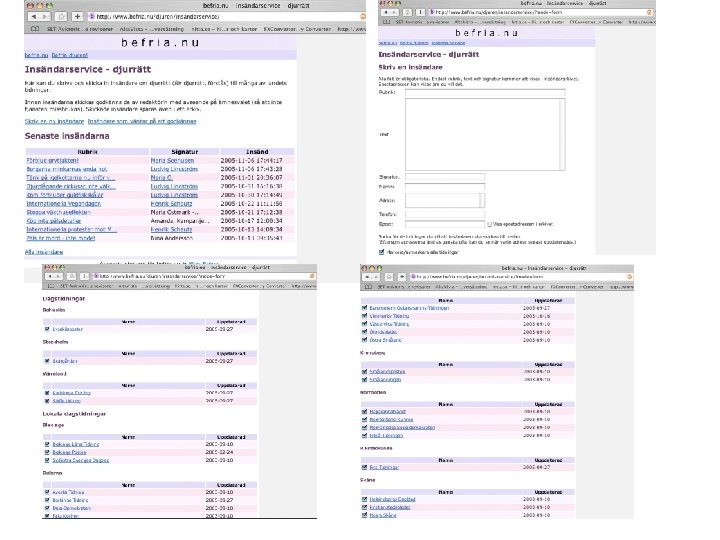Click the orange icon in the bottom-left address bar
The width and height of the screenshot is (720, 540).
click(x=312, y=276)
